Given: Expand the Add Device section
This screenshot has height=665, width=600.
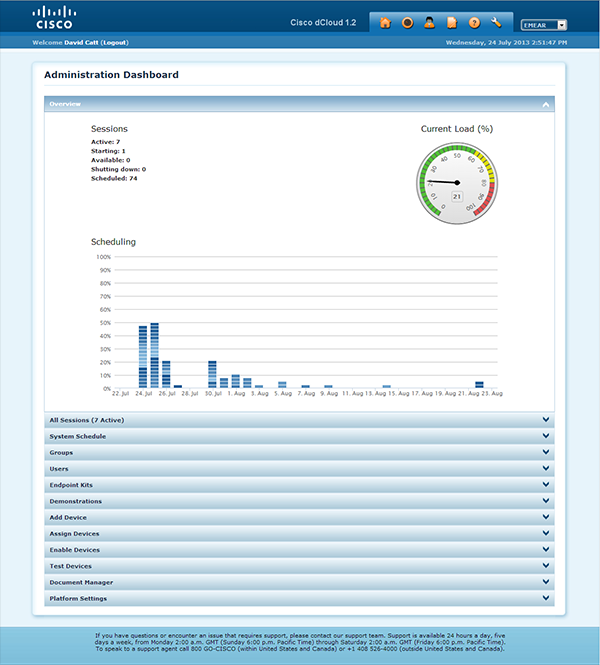Looking at the screenshot, I should (x=299, y=517).
